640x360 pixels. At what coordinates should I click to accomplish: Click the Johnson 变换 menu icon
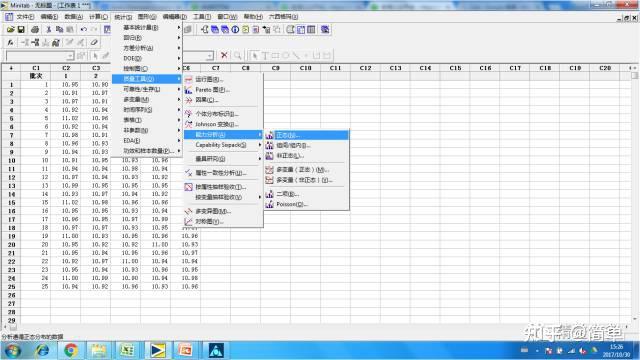[x=189, y=124]
